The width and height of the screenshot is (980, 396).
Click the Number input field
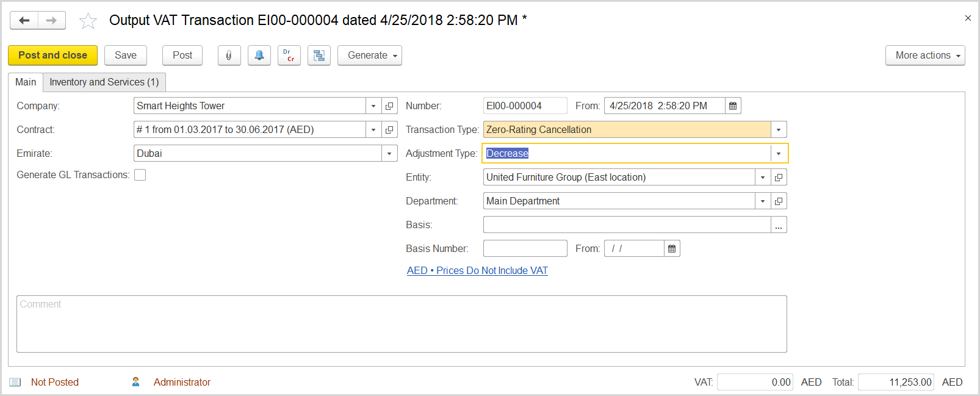[x=525, y=106]
